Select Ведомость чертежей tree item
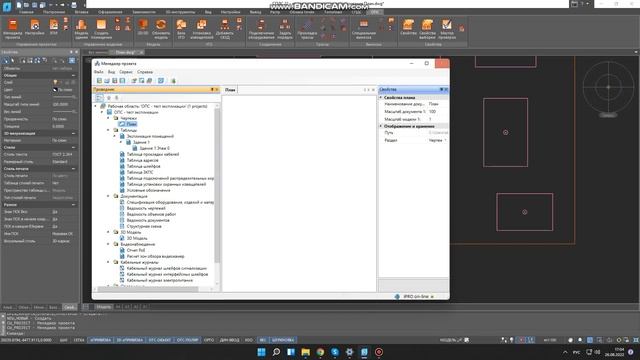This screenshot has width=640, height=360. click(146, 208)
